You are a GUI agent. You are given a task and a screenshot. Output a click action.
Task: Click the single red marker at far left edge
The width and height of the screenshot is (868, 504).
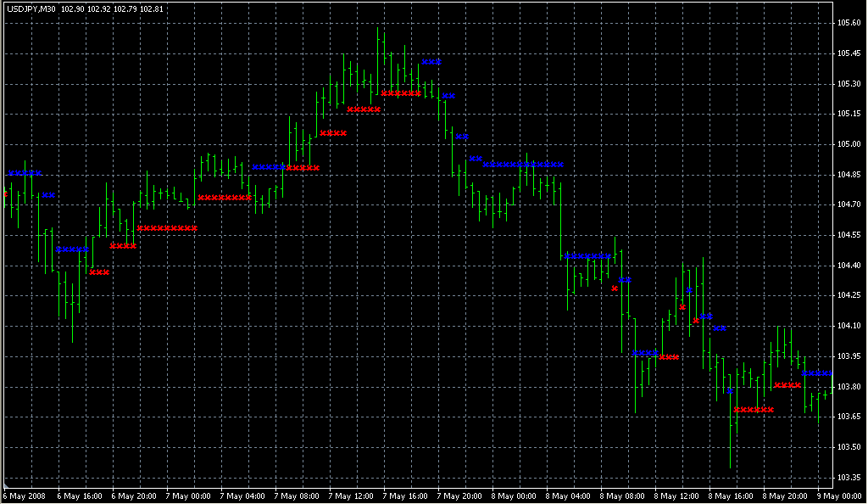click(x=5, y=193)
